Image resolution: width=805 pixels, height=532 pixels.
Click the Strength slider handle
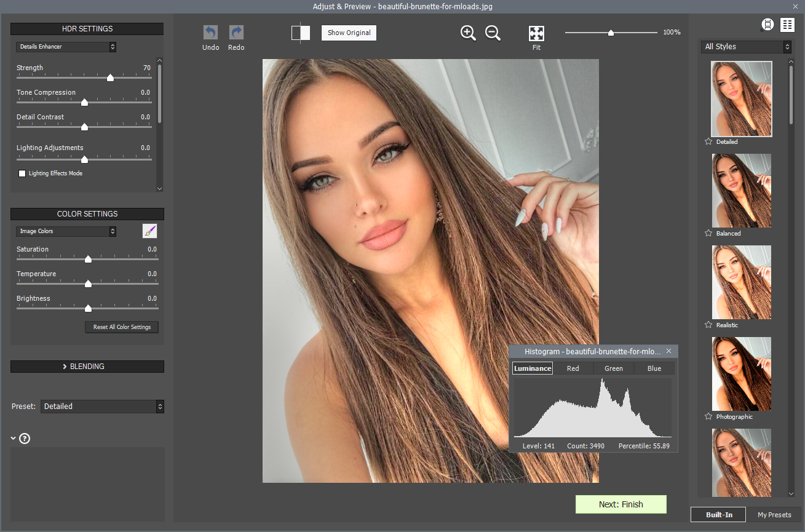click(x=110, y=77)
